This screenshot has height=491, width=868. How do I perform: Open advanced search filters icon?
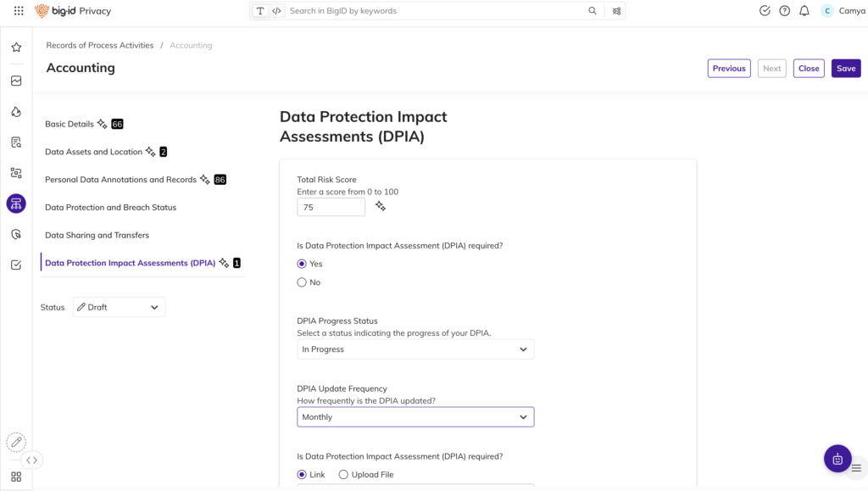617,11
